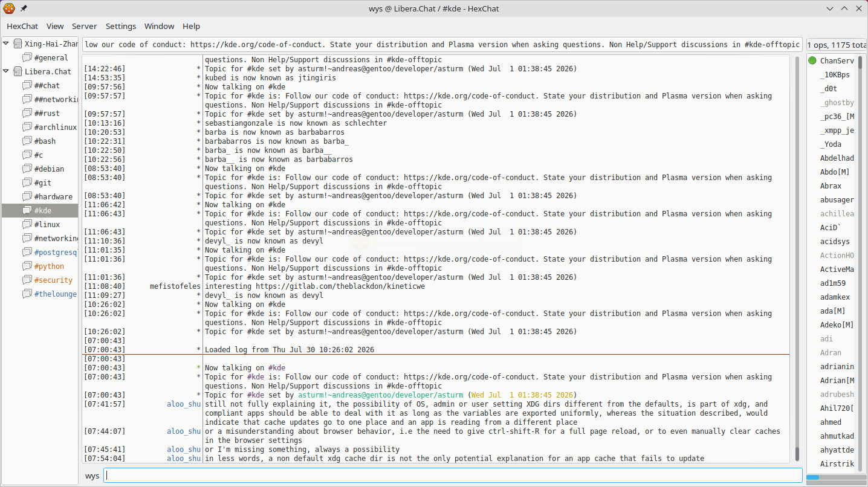Select user Abdo[M] in the user list
Screen dimensions: 868x487
pyautogui.click(x=835, y=172)
